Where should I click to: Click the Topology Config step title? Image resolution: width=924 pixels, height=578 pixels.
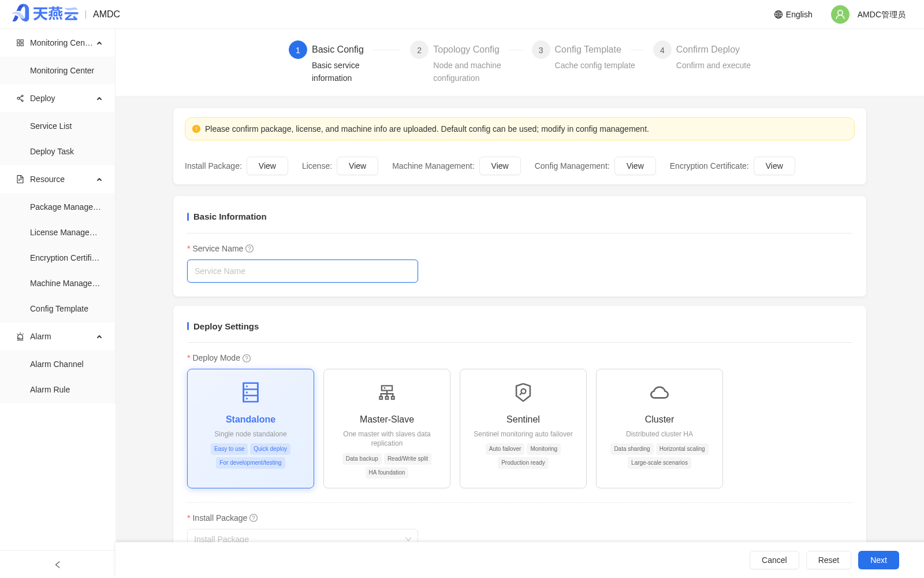[466, 50]
